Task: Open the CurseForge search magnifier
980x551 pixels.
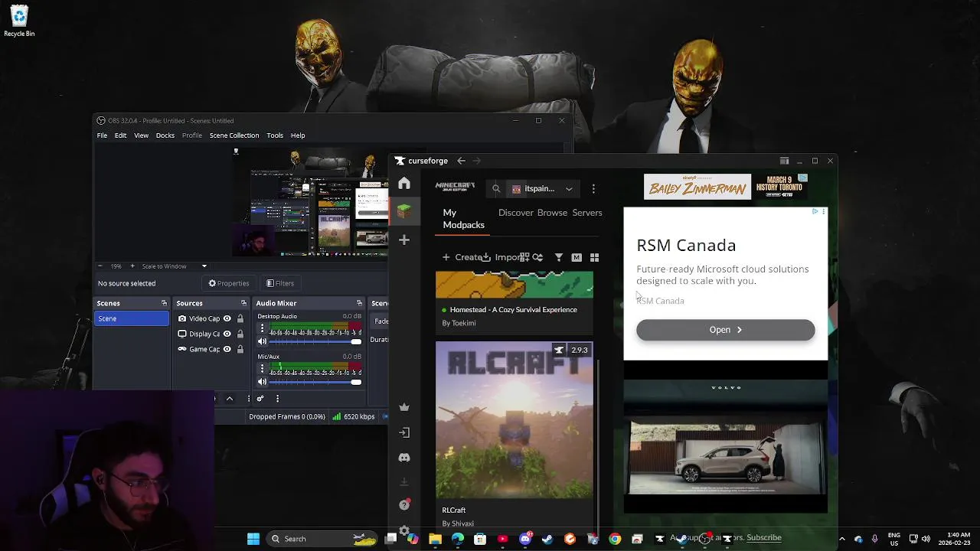Action: (496, 189)
